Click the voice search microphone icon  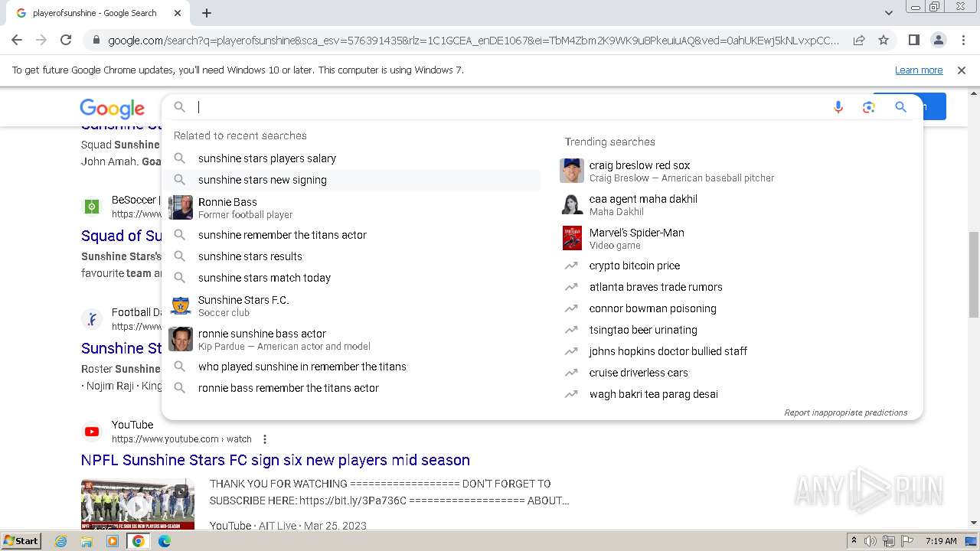point(838,107)
